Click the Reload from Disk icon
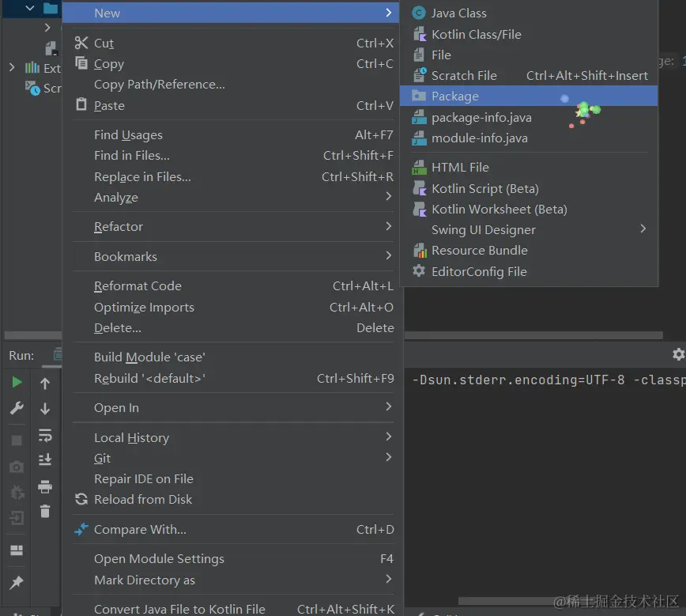Screen dimensions: 686x616 point(81,499)
